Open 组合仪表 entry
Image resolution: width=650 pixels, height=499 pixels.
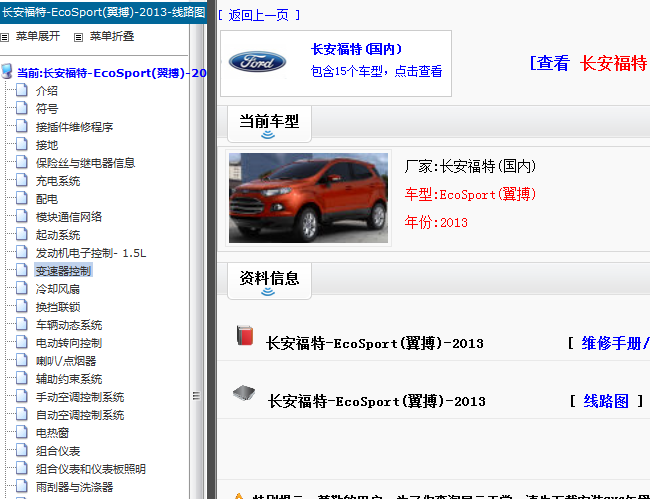coord(58,451)
